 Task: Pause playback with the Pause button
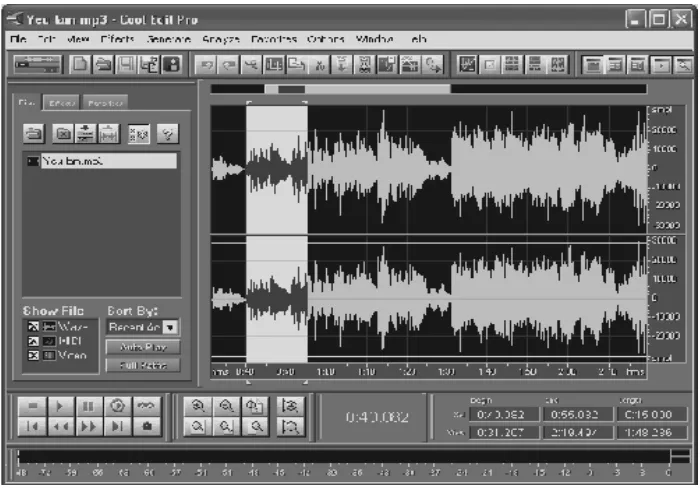88,406
